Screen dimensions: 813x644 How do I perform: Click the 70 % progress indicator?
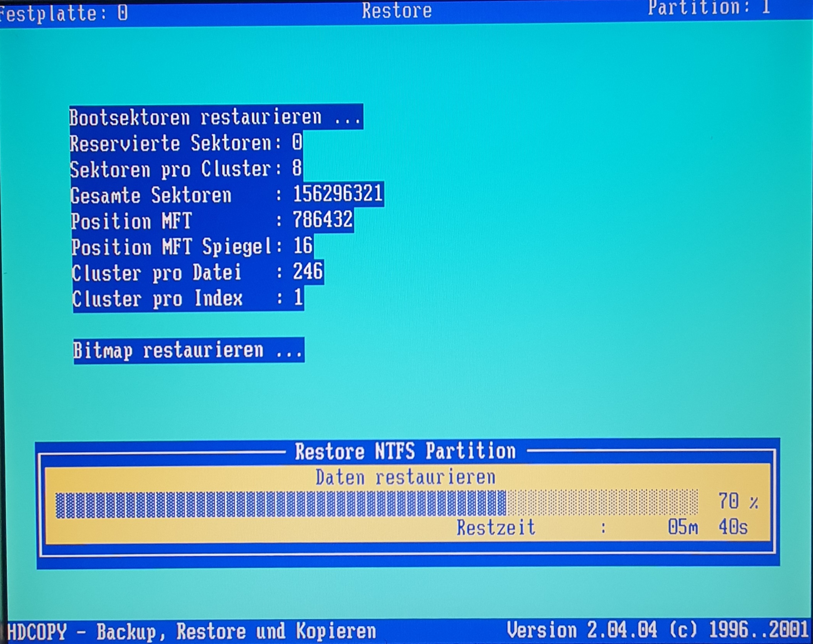click(738, 501)
